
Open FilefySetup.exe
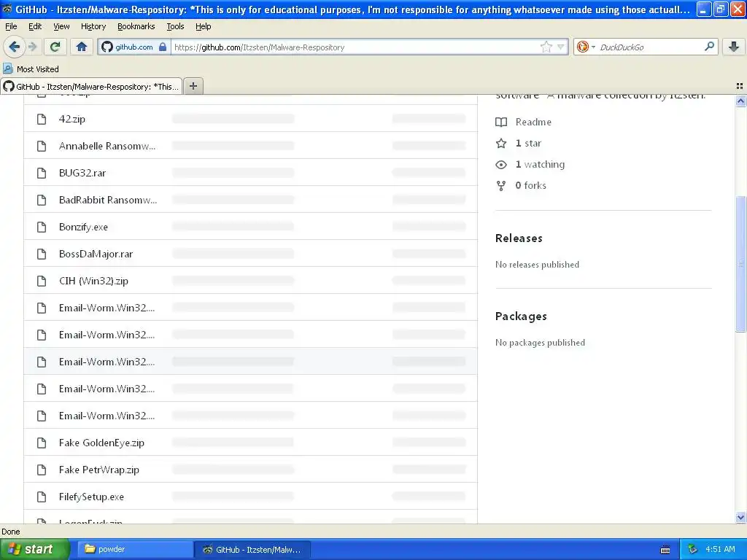tap(91, 497)
